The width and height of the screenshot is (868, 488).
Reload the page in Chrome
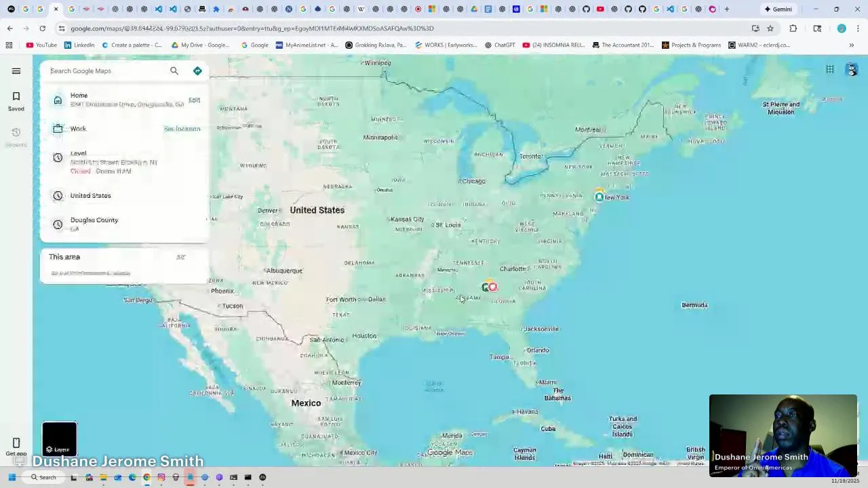(42, 28)
